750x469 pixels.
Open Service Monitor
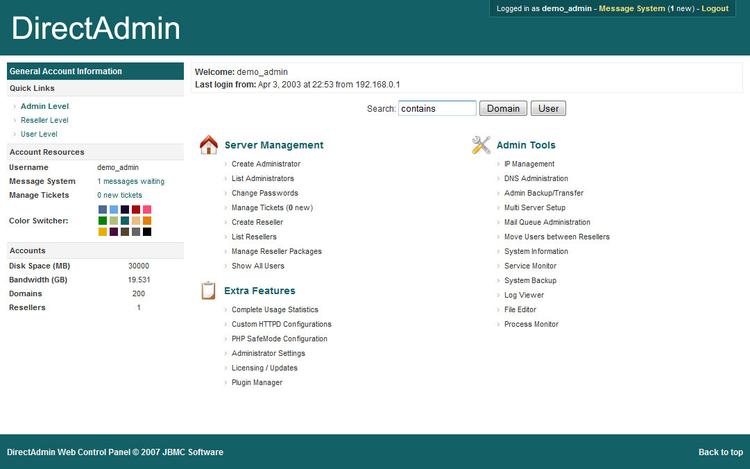pos(530,266)
